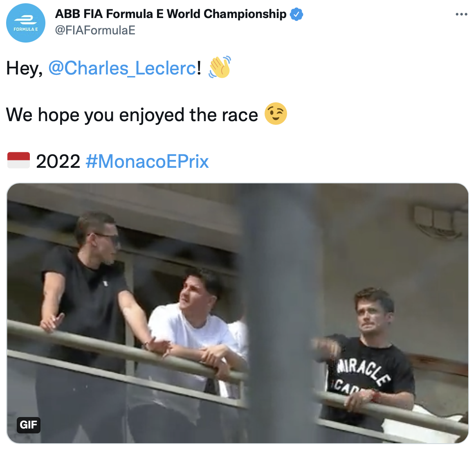The image size is (476, 451).
Task: Open the tweet's more options ellipsis menu
Action: (x=461, y=14)
